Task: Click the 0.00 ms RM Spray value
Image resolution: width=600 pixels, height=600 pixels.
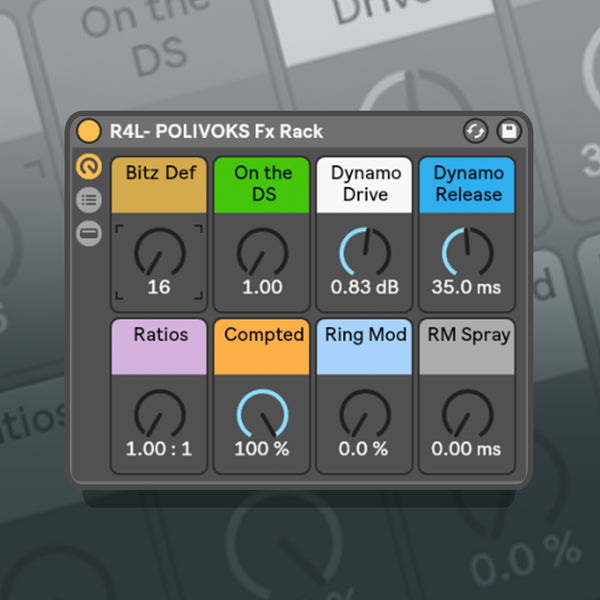Action: point(466,449)
